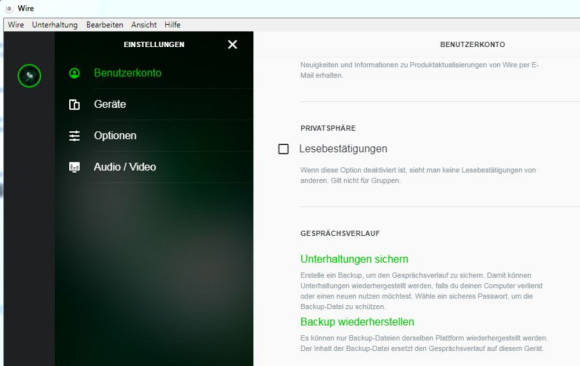This screenshot has height=366, width=580.
Task: Click the Unterhaltungen sichern link
Action: click(x=354, y=259)
